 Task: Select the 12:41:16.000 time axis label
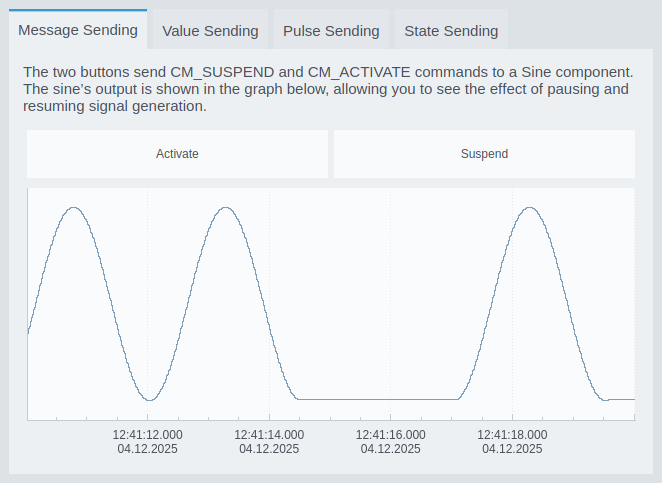[x=391, y=435]
